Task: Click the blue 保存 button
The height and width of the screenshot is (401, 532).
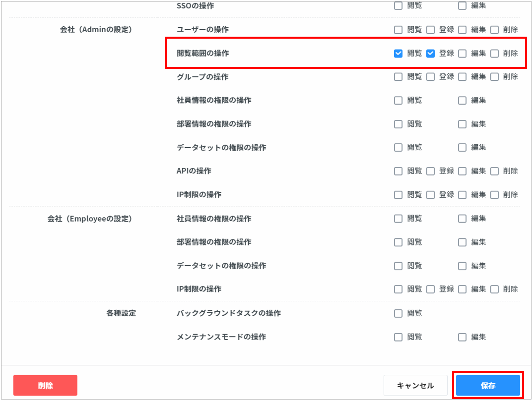Action: [x=488, y=386]
